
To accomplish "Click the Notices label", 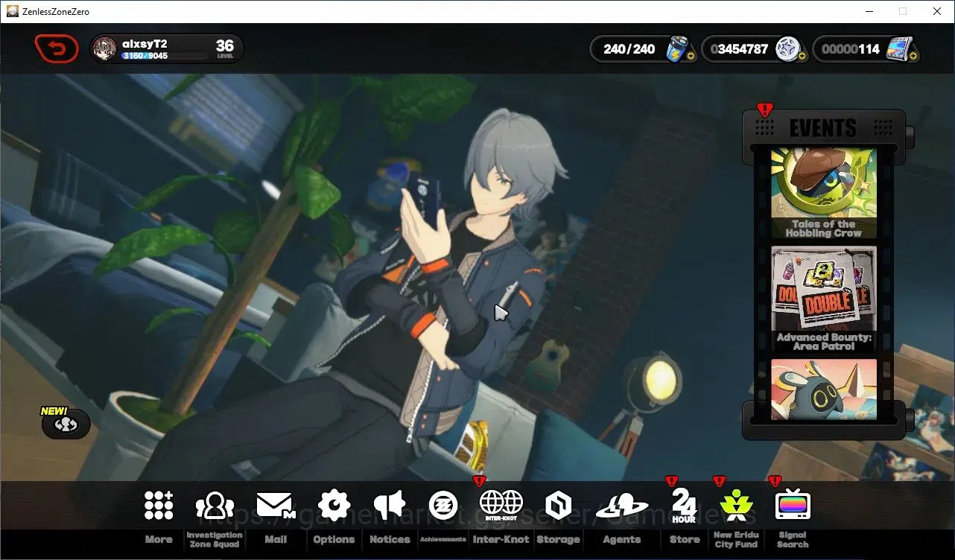I will point(390,539).
